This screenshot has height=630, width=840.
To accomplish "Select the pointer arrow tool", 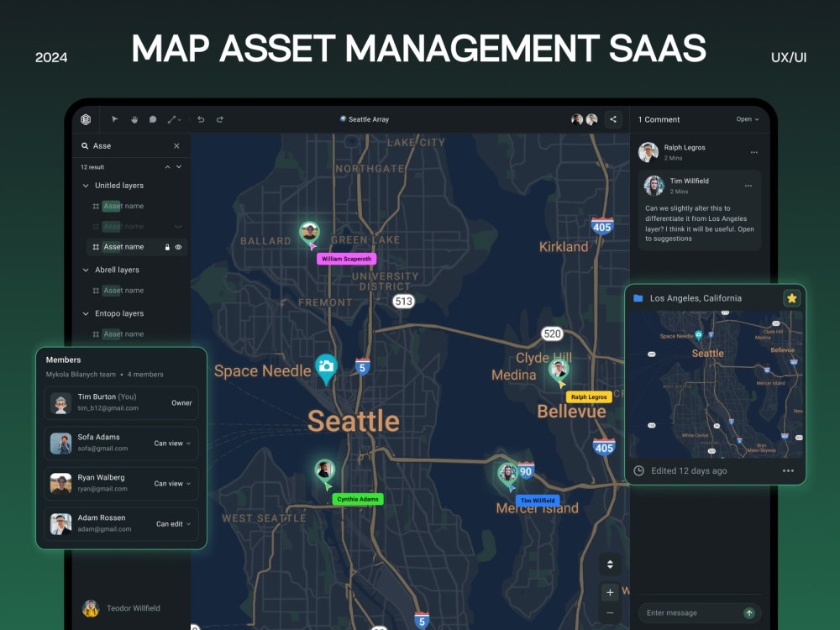I will [114, 119].
